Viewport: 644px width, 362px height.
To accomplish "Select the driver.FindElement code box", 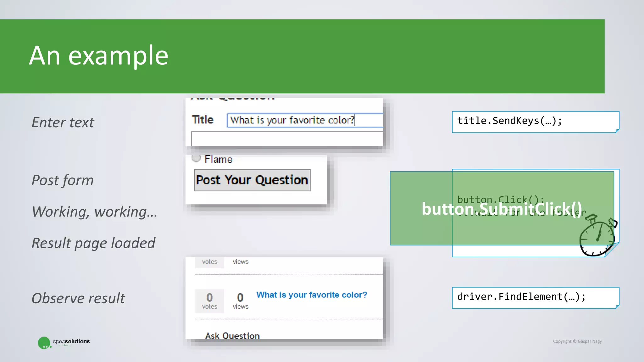I will [535, 298].
